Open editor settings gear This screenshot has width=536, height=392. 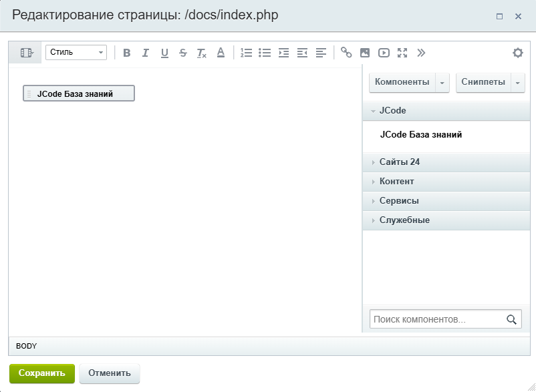tap(517, 53)
